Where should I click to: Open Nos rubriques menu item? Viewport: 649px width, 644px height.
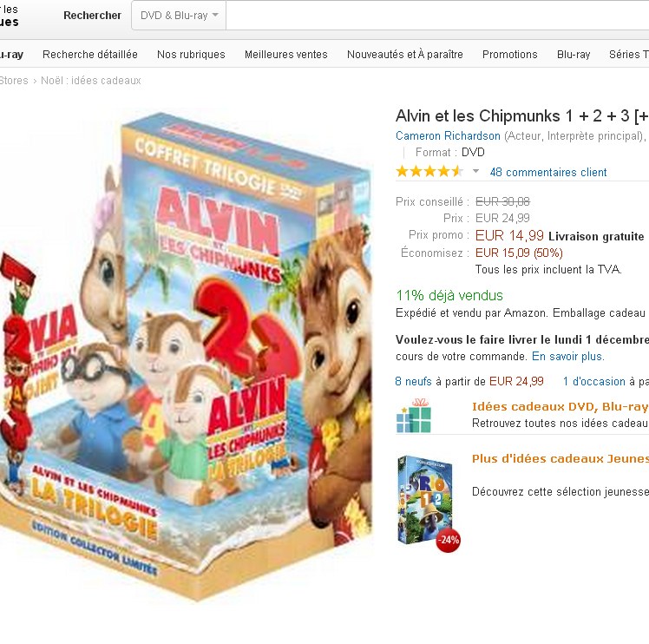tap(191, 55)
